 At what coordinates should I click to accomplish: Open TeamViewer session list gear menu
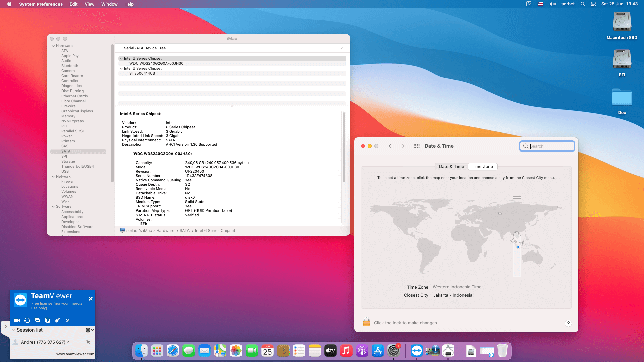pos(89,330)
